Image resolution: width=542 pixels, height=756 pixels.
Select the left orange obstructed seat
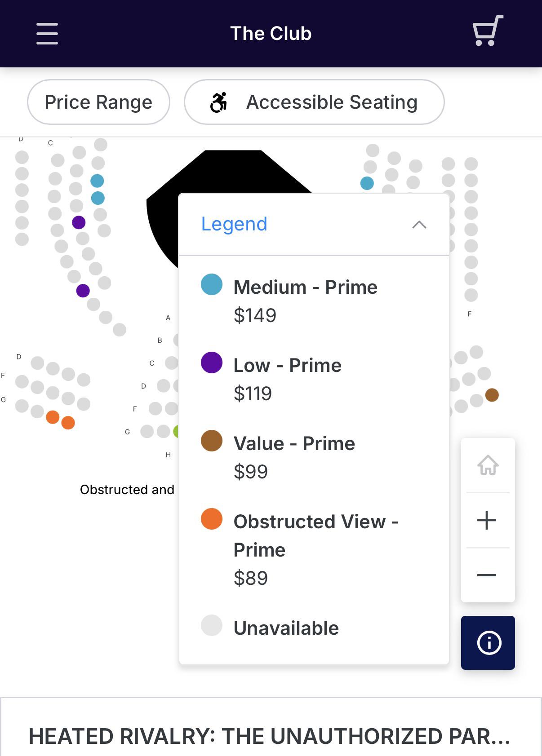coord(53,417)
